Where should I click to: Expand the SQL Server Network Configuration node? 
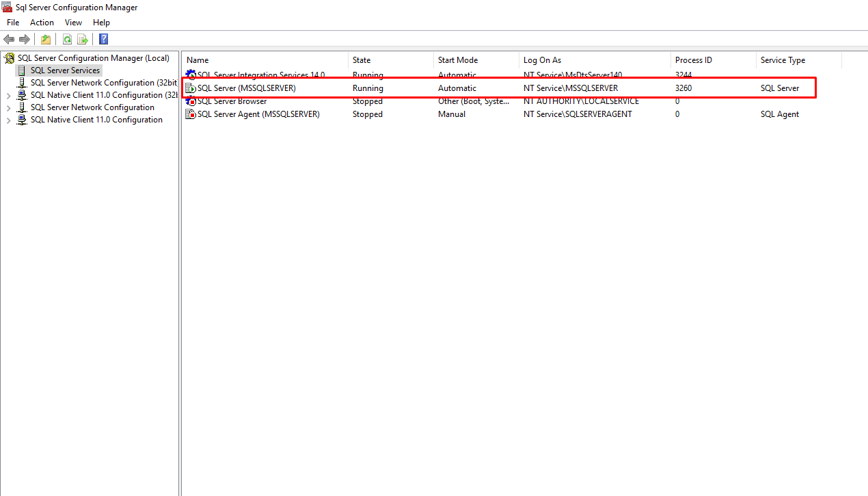(8, 108)
